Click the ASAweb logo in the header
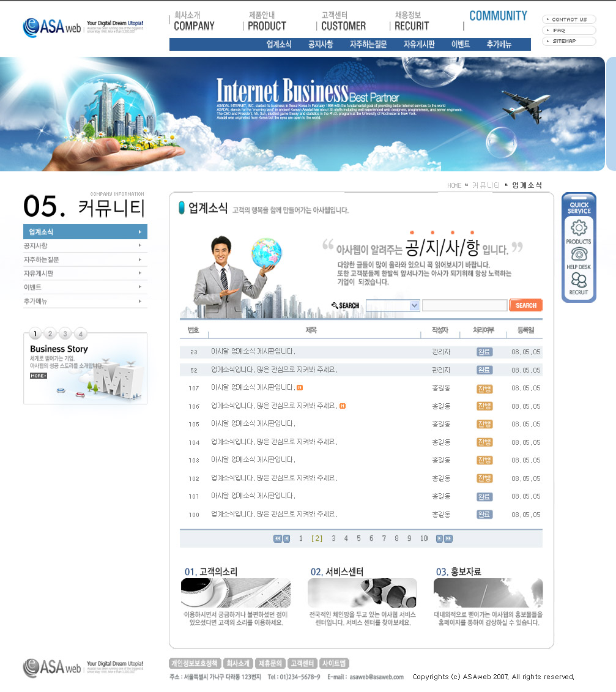The image size is (616, 692). click(x=52, y=26)
